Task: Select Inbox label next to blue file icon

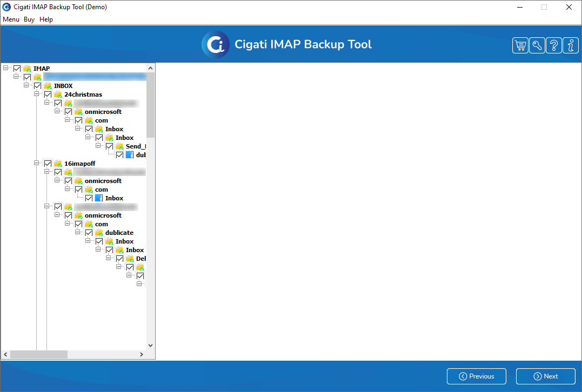Action: point(115,198)
